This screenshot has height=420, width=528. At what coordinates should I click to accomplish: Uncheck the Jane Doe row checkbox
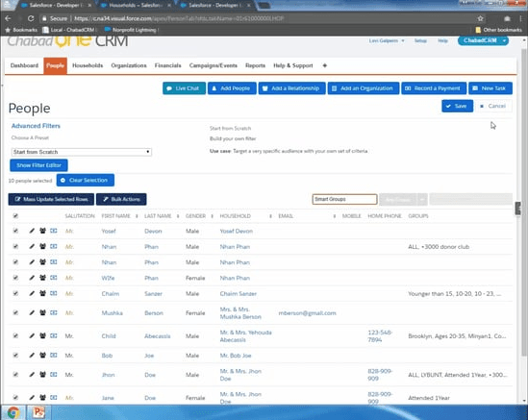tap(15, 398)
